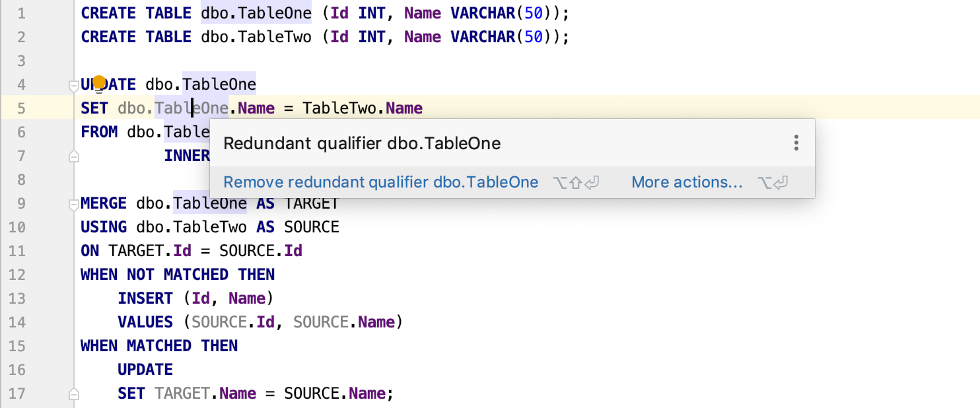
Task: Click 'SOURCE.Name' on line 17
Action: tap(335, 393)
